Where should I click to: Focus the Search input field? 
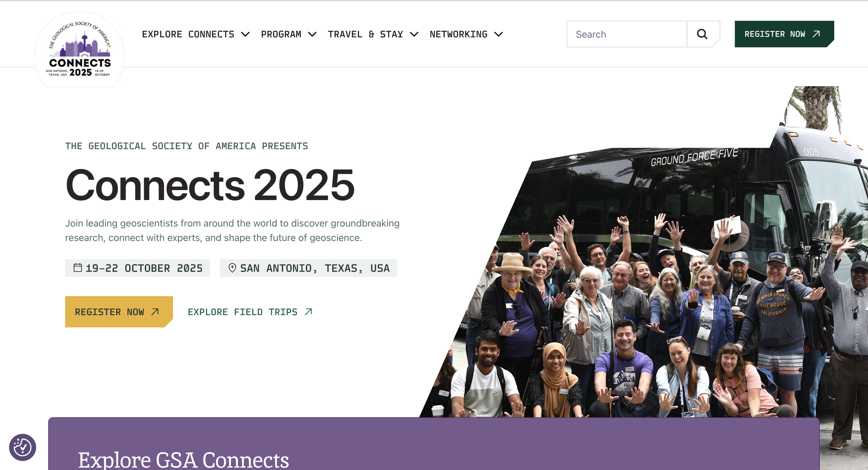click(x=627, y=34)
